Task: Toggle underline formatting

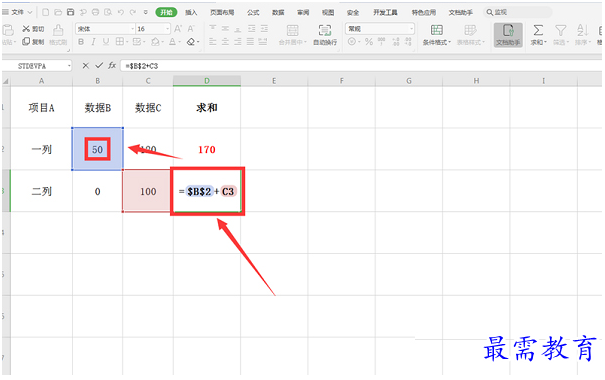Action: tap(106, 42)
